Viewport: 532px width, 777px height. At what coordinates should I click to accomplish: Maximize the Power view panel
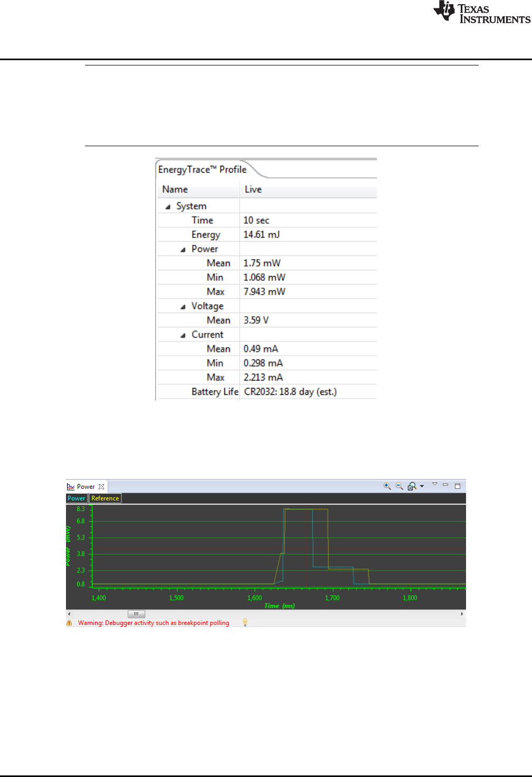click(x=458, y=486)
